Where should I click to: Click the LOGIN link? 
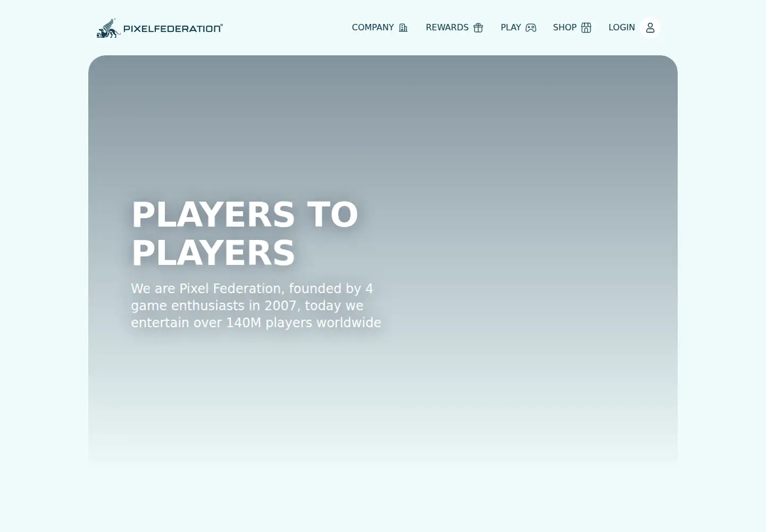(x=622, y=28)
